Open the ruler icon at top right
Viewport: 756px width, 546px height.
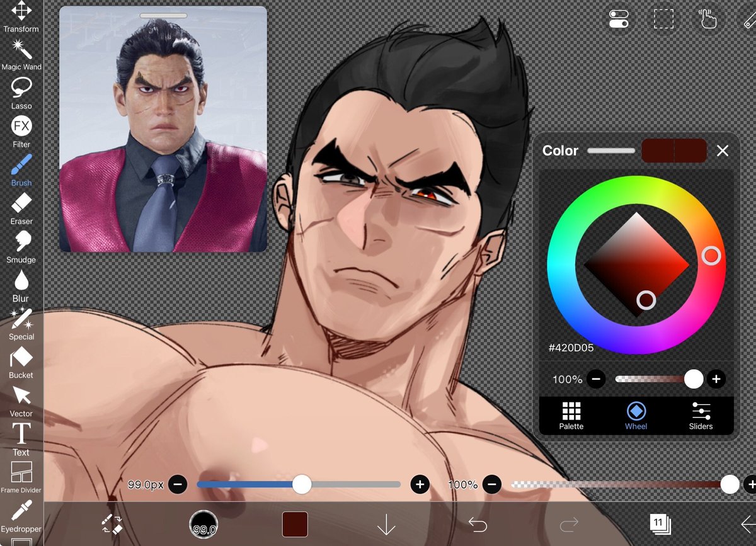[750, 19]
